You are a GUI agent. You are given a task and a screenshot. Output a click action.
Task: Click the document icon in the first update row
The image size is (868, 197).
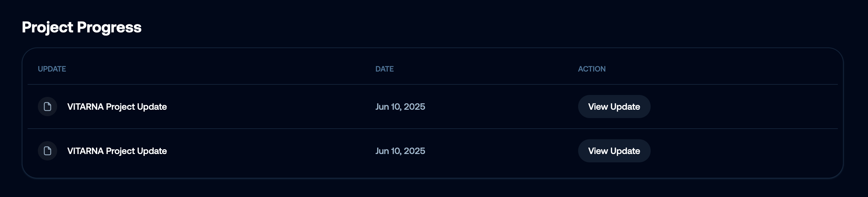point(48,107)
